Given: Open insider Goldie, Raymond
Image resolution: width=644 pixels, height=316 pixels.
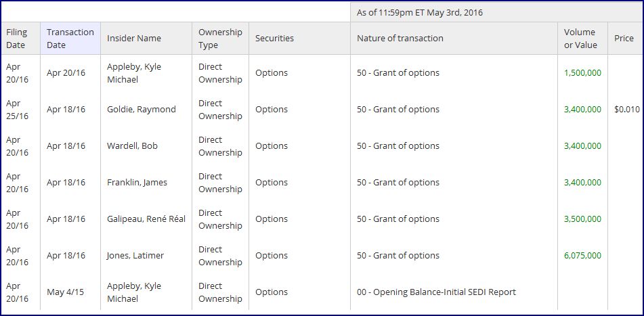Looking at the screenshot, I should (142, 110).
